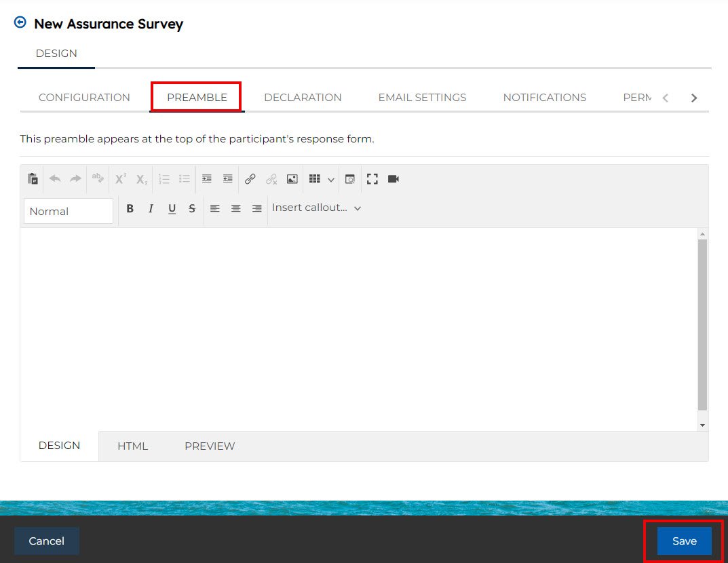Open the Email Settings tab
Image resolution: width=728 pixels, height=563 pixels.
pyautogui.click(x=422, y=98)
